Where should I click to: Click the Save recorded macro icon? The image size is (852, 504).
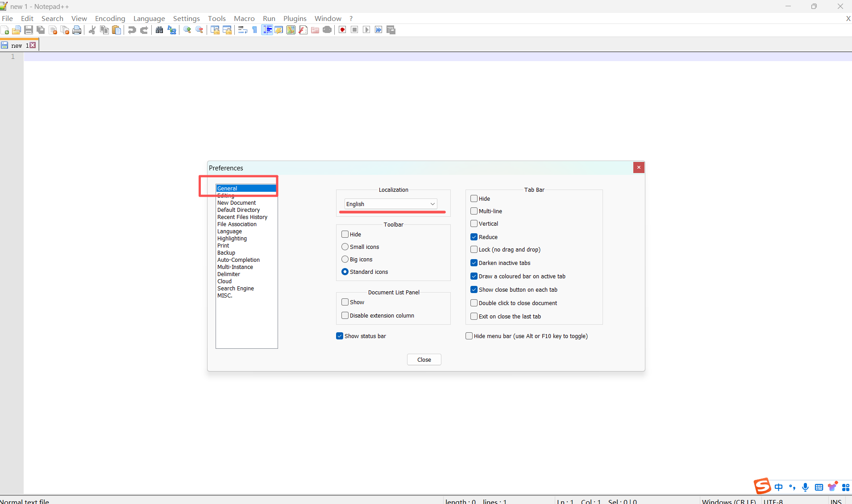[391, 30]
